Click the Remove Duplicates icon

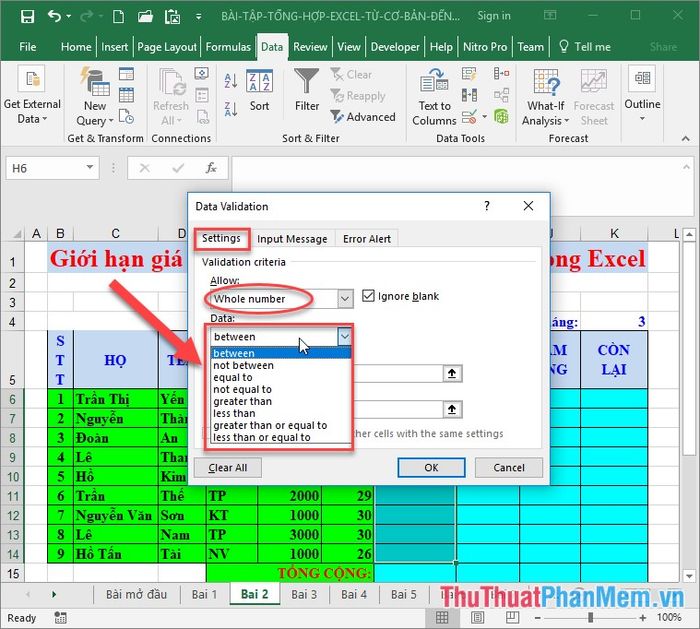469,95
